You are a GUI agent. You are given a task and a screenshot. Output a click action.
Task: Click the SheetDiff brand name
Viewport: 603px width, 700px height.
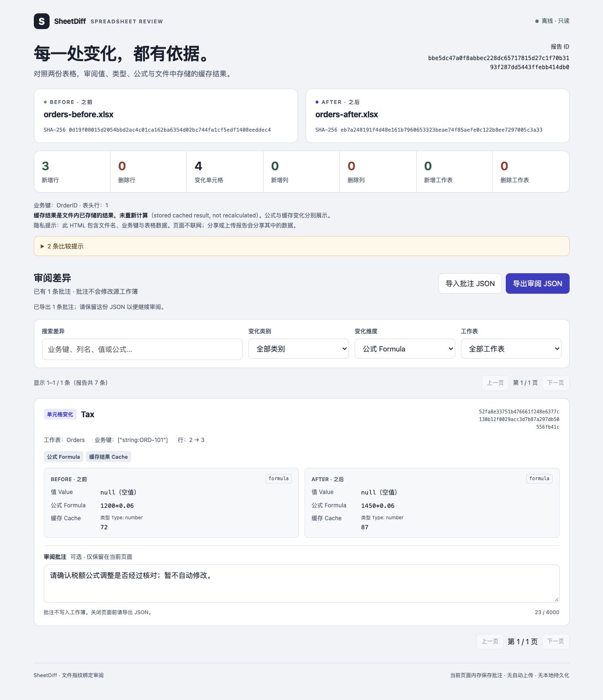coord(70,21)
